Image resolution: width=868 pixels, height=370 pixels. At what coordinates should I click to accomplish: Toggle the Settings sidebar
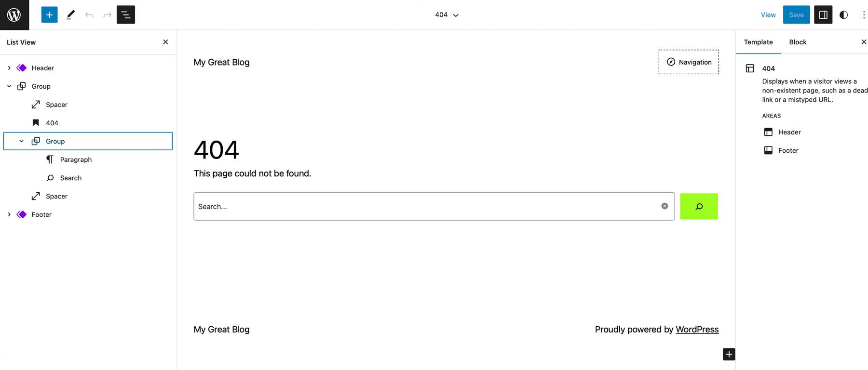[823, 14]
